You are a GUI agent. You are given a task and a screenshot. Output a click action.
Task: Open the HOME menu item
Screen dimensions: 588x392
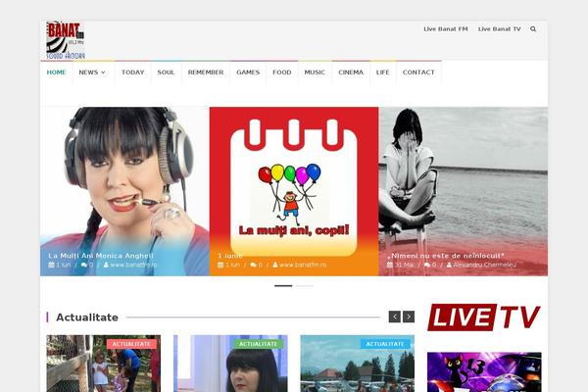point(56,73)
